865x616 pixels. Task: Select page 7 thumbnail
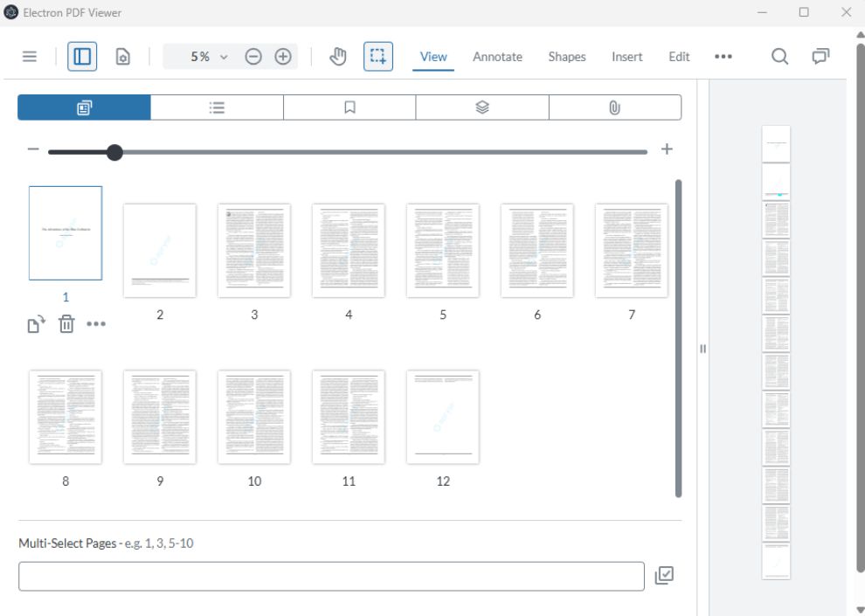coord(632,251)
